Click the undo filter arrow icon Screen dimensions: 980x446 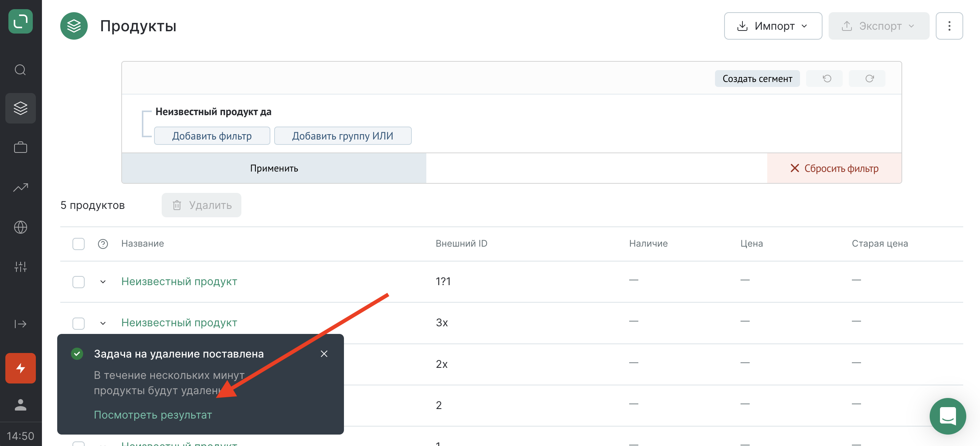[x=824, y=79]
